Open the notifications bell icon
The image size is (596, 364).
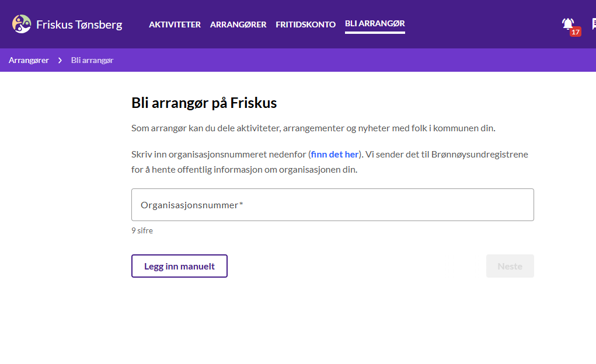[568, 24]
